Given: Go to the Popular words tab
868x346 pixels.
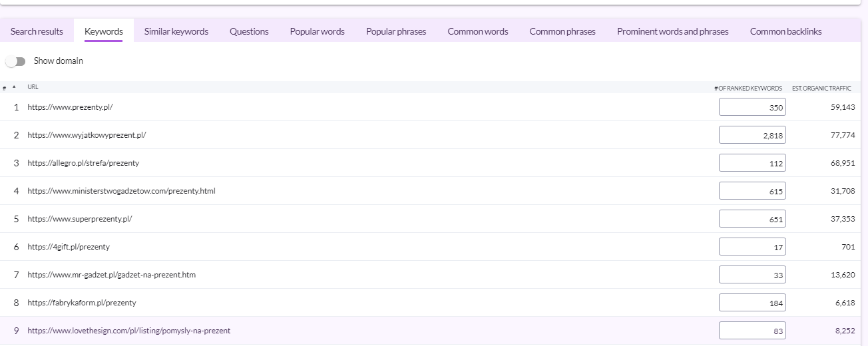Looking at the screenshot, I should pos(318,31).
